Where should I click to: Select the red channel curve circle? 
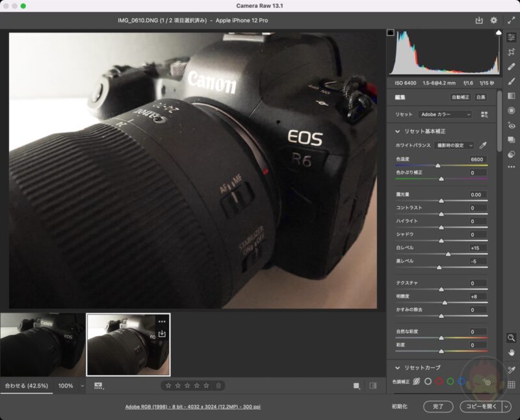pos(439,382)
